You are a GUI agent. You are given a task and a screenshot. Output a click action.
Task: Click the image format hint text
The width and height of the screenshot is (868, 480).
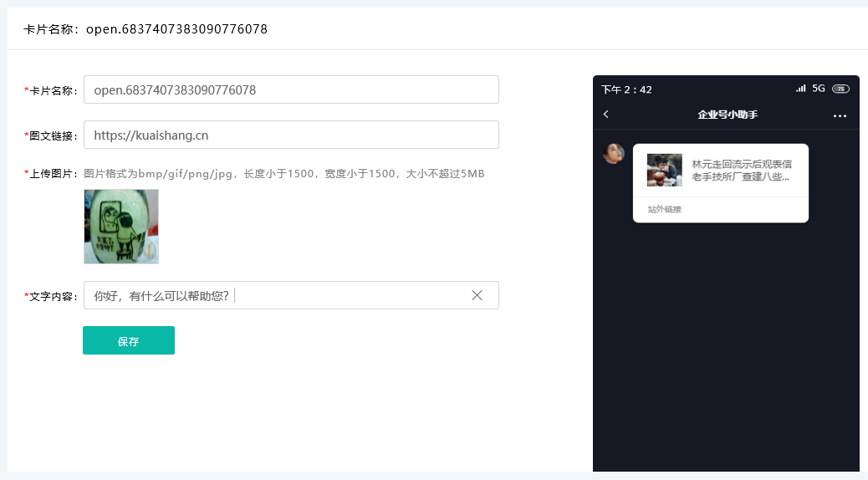click(x=283, y=174)
